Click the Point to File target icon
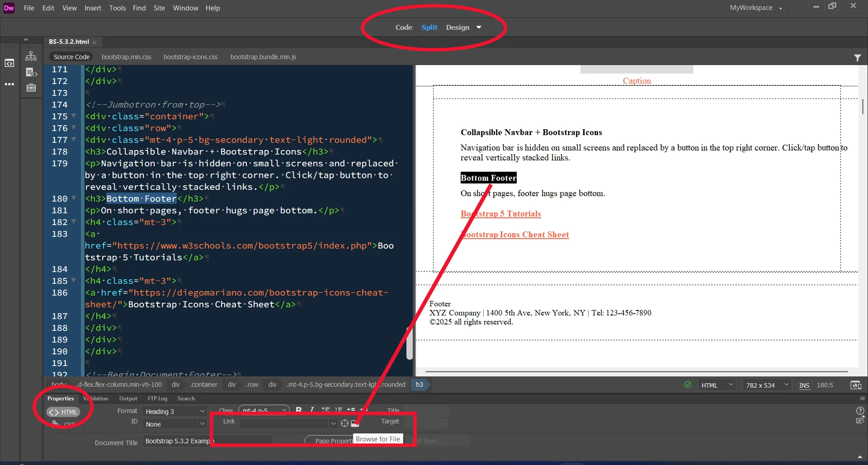The height and width of the screenshot is (465, 868). coord(344,423)
